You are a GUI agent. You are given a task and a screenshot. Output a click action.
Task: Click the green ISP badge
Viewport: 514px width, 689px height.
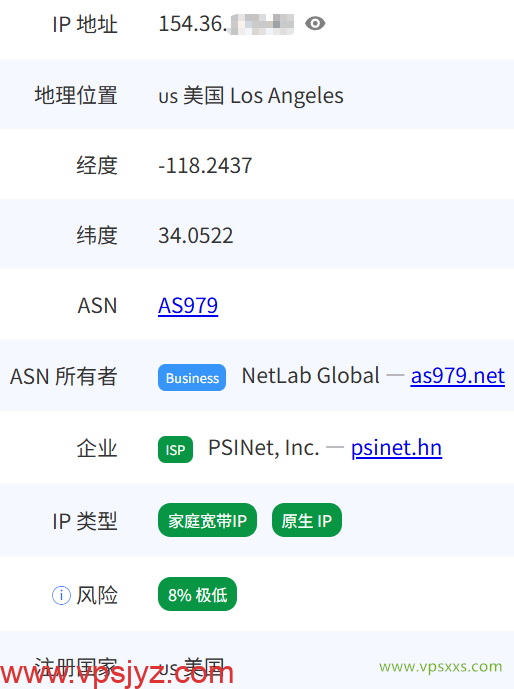pos(175,450)
